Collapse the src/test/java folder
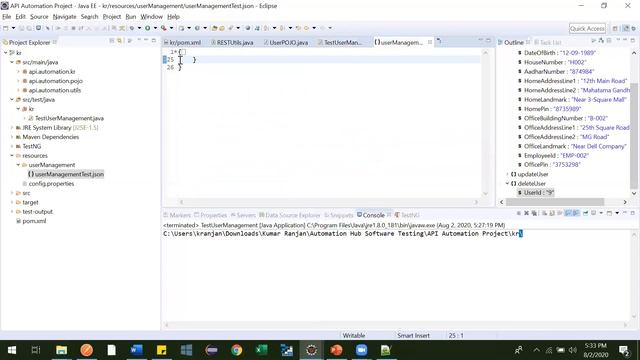 (x=12, y=100)
